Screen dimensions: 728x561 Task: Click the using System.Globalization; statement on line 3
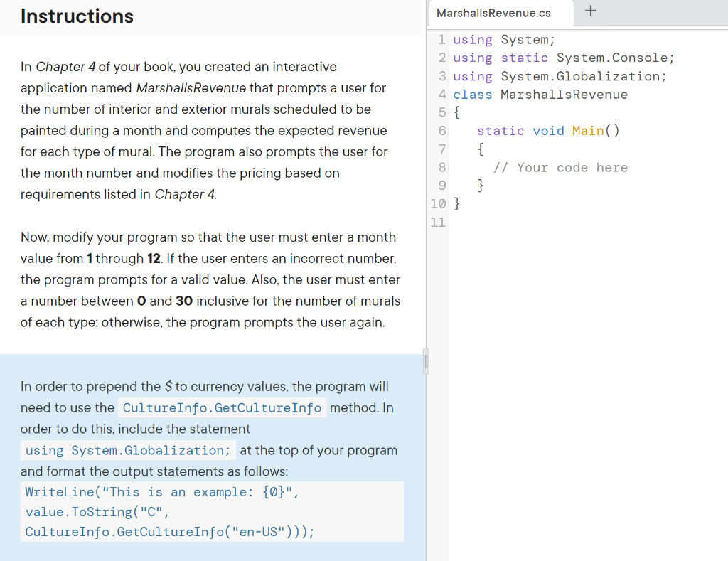click(562, 76)
